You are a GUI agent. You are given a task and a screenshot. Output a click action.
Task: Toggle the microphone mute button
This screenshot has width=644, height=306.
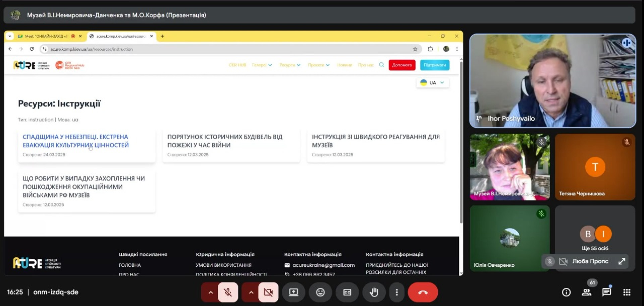228,292
